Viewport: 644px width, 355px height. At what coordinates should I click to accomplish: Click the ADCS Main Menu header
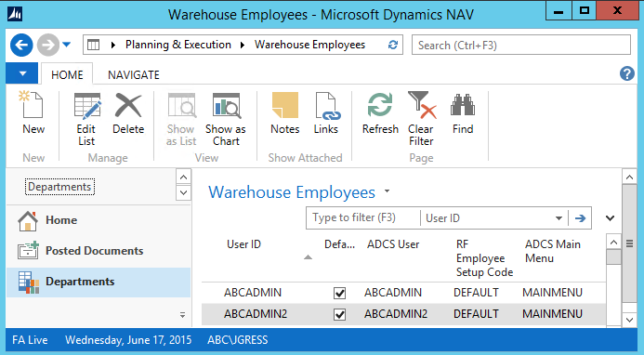[x=552, y=251]
